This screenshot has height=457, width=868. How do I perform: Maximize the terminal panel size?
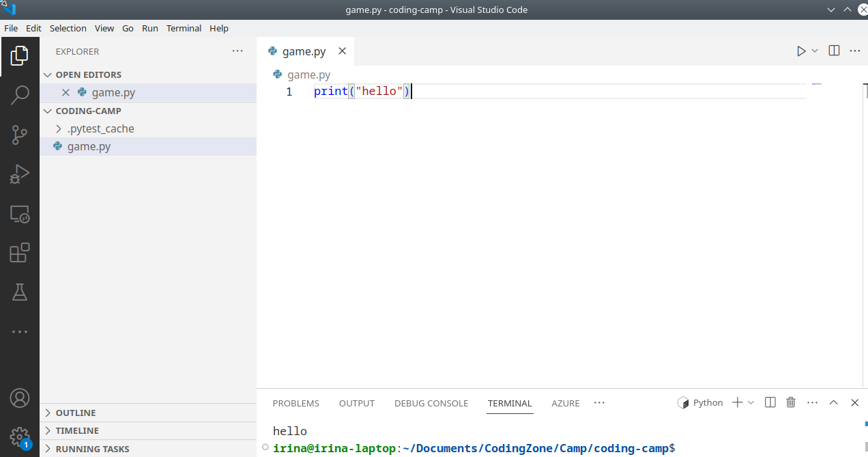coord(833,403)
